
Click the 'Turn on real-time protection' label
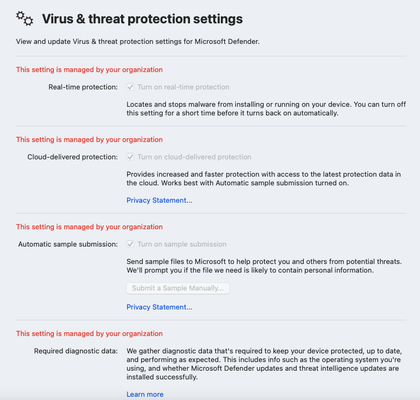(184, 87)
